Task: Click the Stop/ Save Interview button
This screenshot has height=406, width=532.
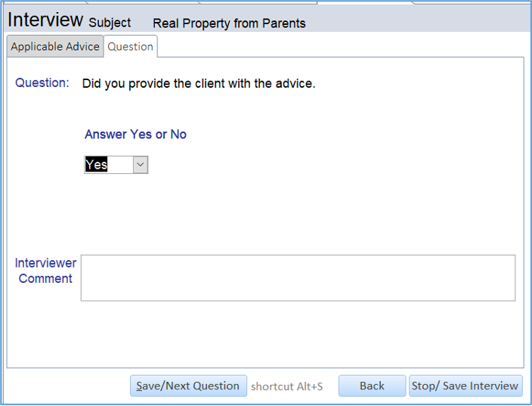Action: point(465,386)
